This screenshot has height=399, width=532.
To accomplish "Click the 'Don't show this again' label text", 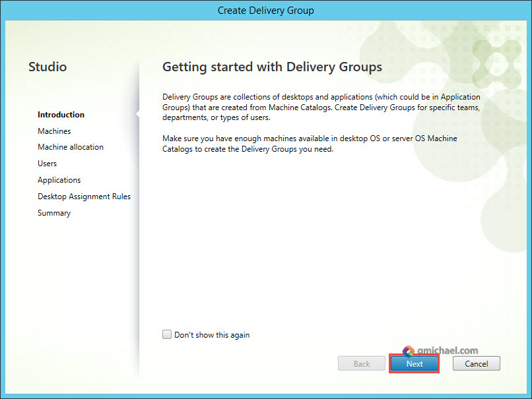I will (212, 335).
